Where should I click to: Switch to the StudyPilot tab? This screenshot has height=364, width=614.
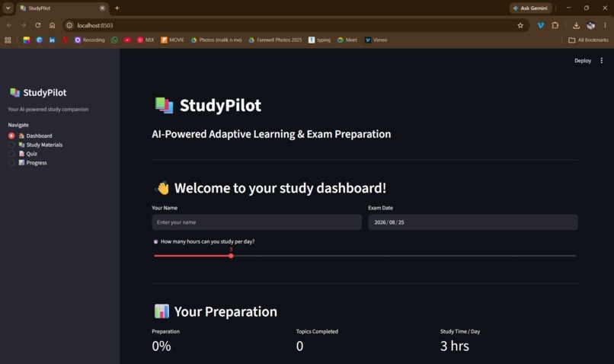[62, 8]
